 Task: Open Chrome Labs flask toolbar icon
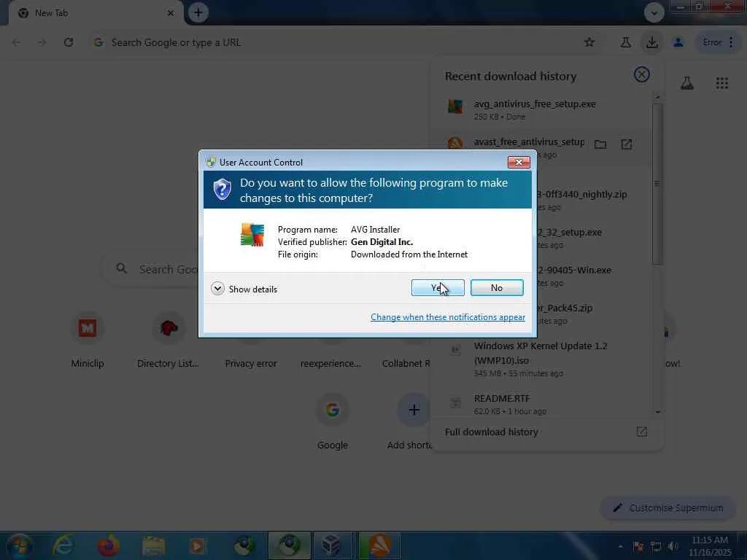coord(625,42)
